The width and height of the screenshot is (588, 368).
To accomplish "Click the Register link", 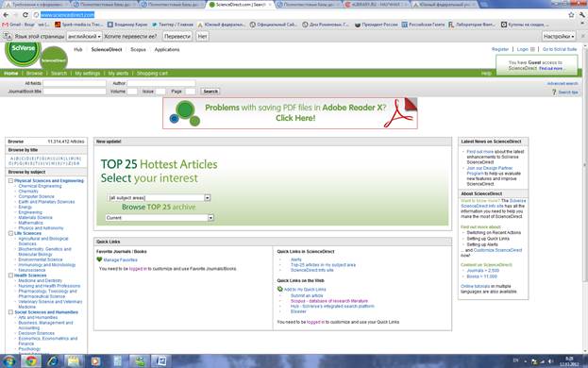I will [500, 49].
